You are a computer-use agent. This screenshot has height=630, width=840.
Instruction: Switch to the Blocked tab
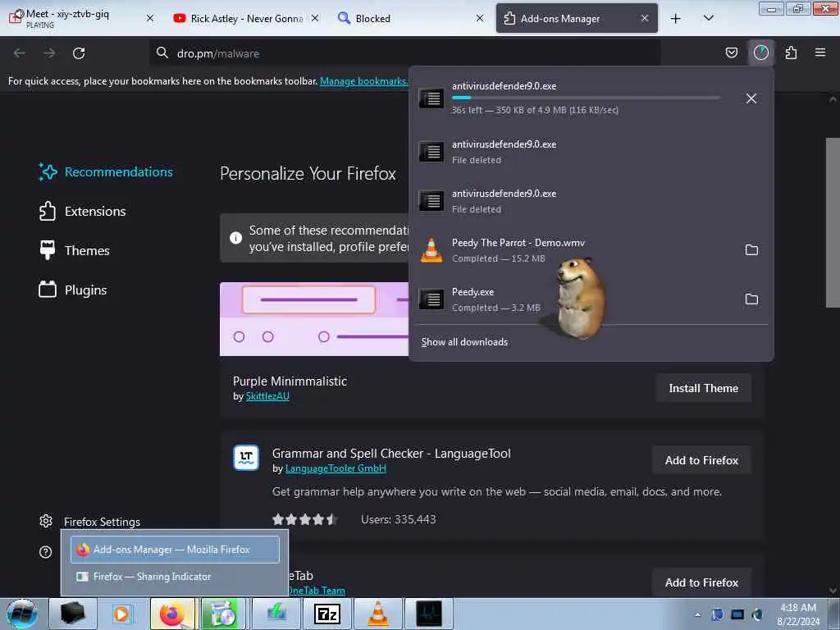(x=411, y=18)
